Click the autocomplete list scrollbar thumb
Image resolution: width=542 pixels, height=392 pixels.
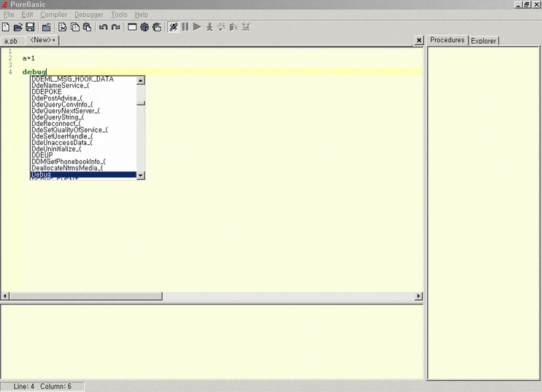click(x=141, y=103)
